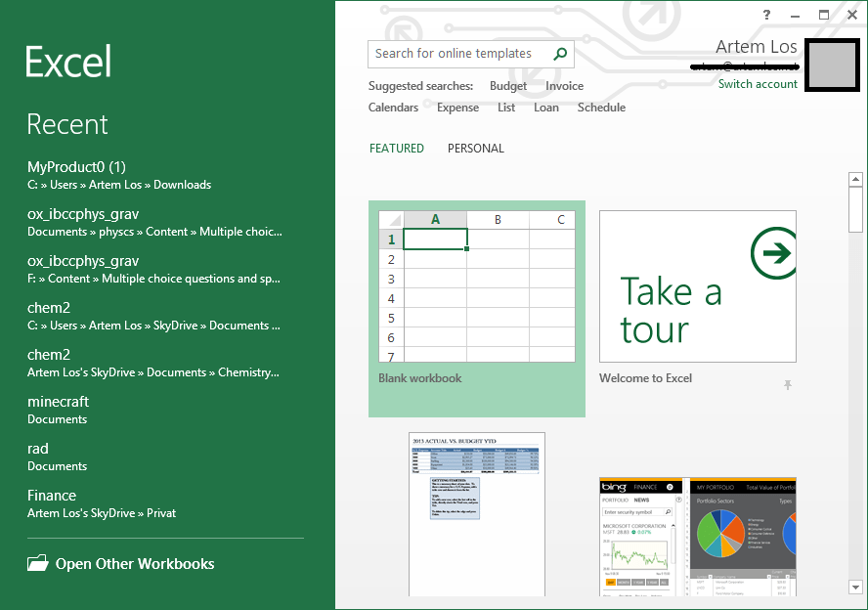Open ox_ibccphys_grav from Documents » physcs
Screen dimensions: 868x610
[x=166, y=222]
